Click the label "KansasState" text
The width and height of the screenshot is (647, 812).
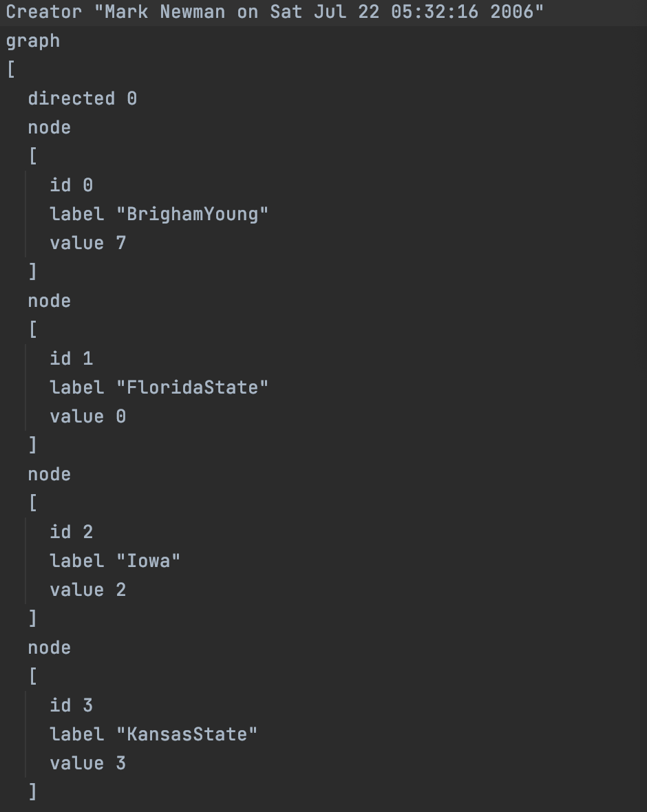[153, 734]
